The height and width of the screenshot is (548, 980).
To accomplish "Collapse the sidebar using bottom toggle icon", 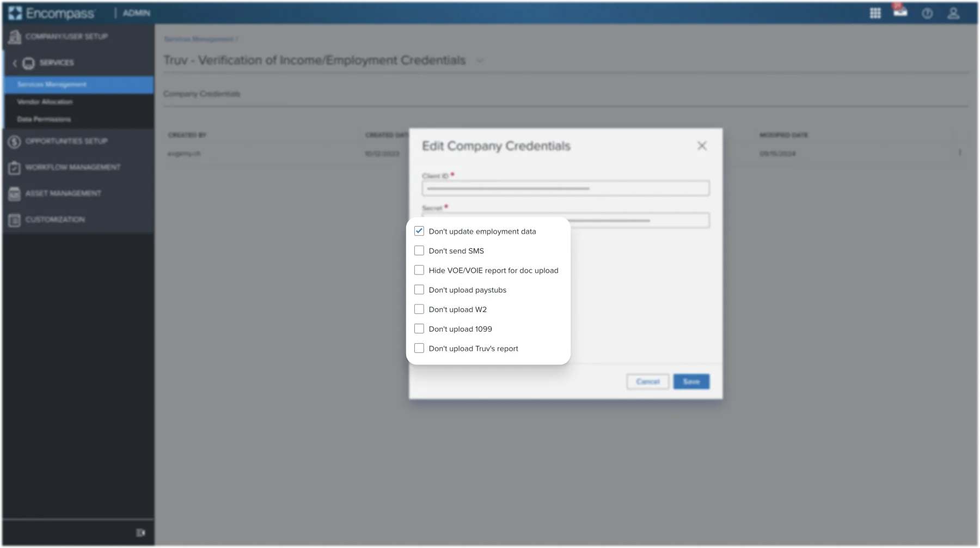I will pyautogui.click(x=140, y=533).
